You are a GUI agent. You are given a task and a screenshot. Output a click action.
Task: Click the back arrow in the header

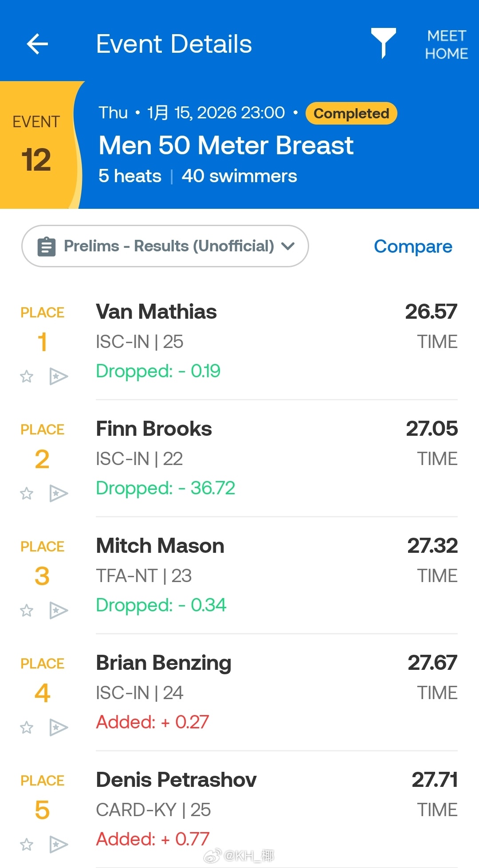[x=37, y=44]
